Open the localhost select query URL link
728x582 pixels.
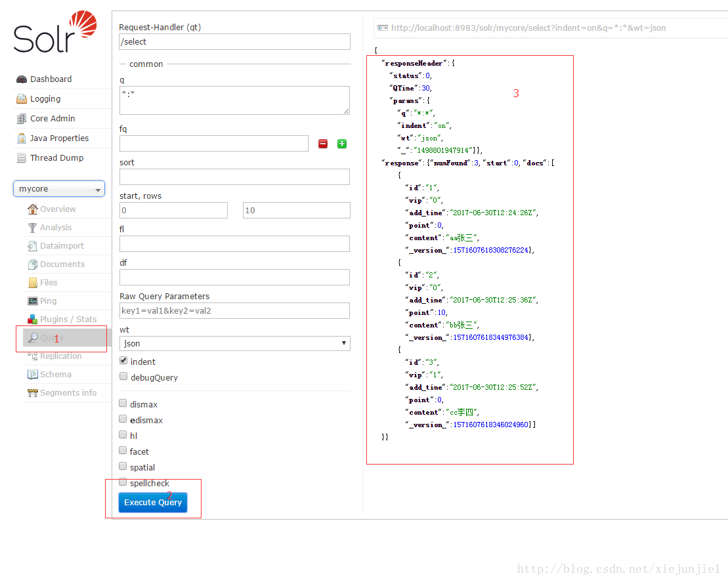click(528, 28)
